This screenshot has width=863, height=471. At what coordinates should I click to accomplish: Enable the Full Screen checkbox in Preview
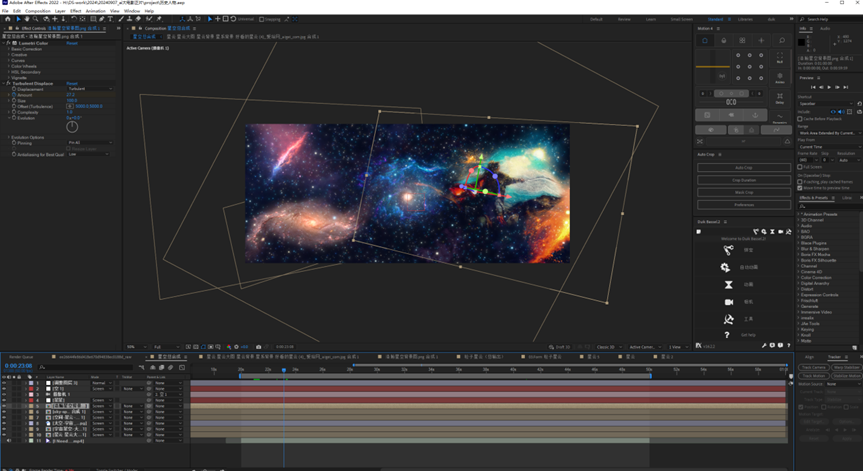point(800,167)
